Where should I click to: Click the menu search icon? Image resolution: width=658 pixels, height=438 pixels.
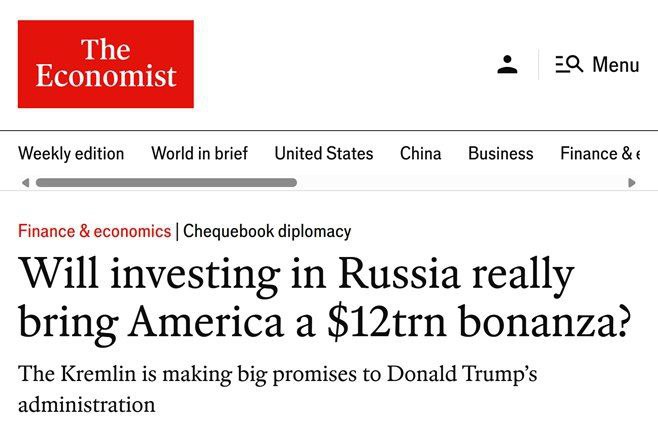[x=569, y=65]
